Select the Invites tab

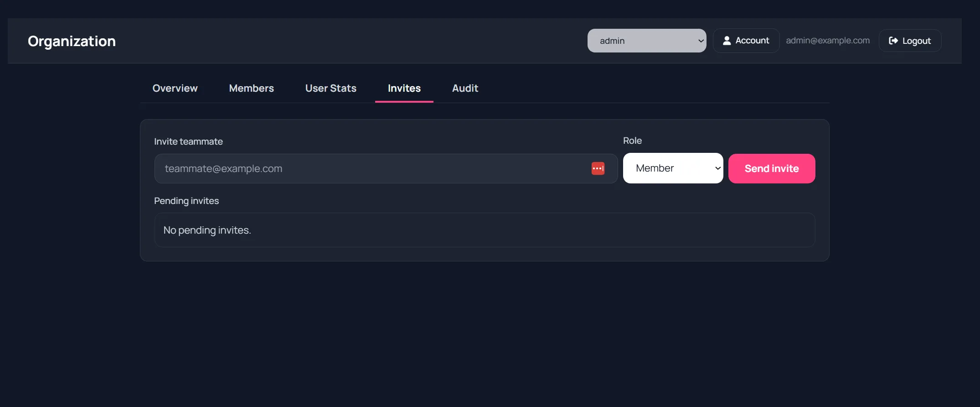[x=404, y=89]
